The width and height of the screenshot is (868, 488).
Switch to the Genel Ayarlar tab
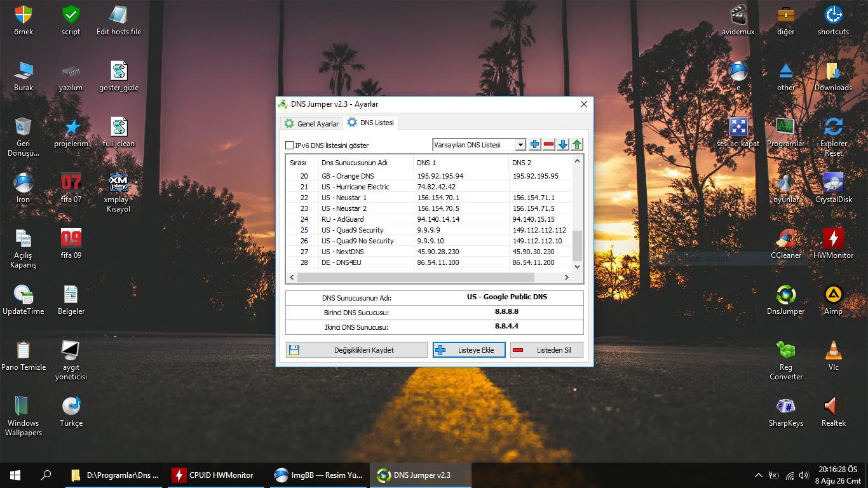[311, 123]
